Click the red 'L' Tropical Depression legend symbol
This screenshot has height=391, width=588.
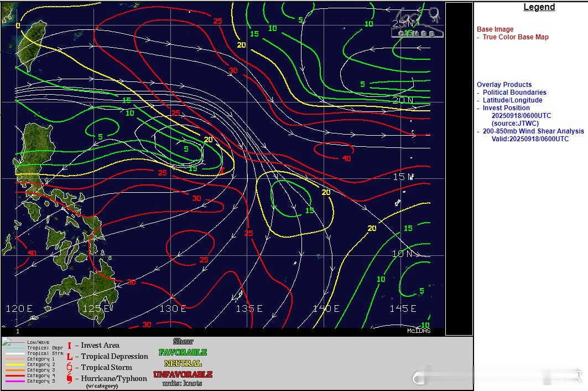[69, 357]
